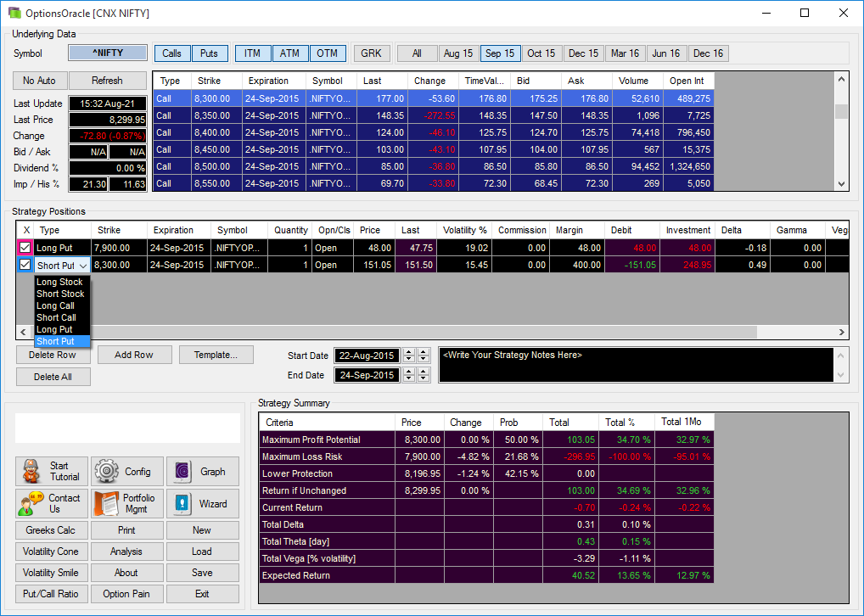Click the No Auto button

tap(40, 81)
